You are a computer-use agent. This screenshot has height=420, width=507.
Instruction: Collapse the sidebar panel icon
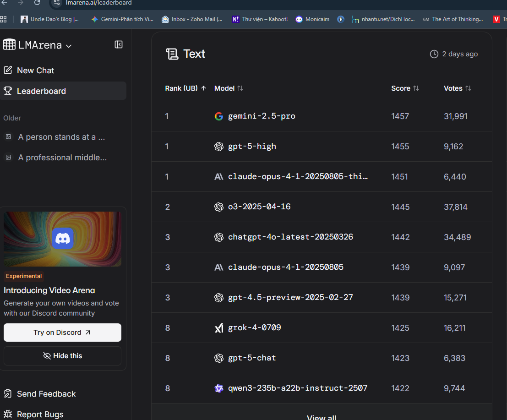click(x=119, y=44)
